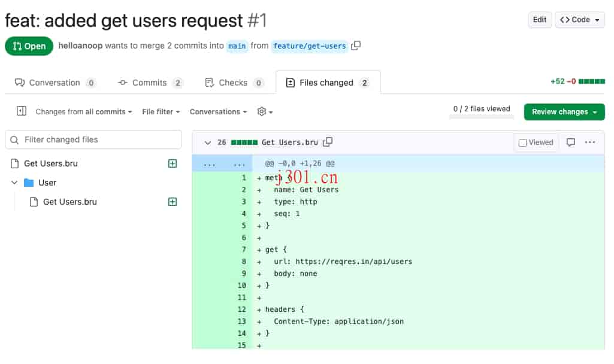Switch to the Conversation tab
Image resolution: width=614 pixels, height=364 pixels.
pos(54,83)
